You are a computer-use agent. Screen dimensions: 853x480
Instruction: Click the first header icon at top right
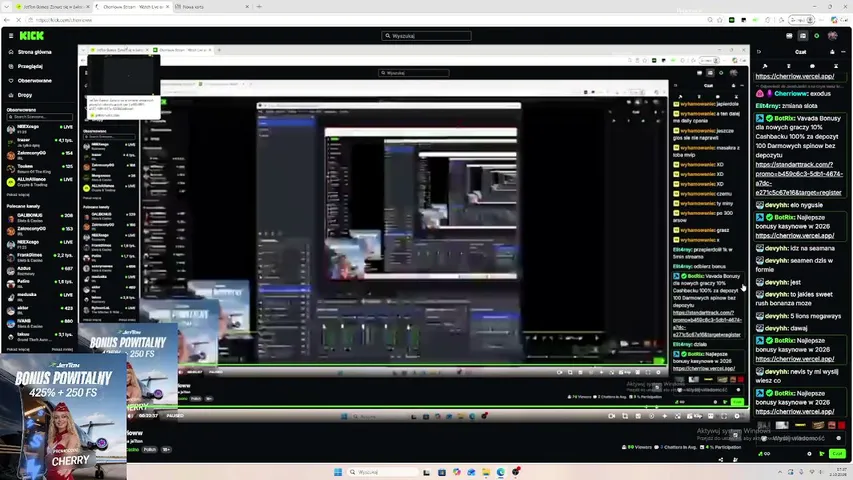click(x=789, y=36)
